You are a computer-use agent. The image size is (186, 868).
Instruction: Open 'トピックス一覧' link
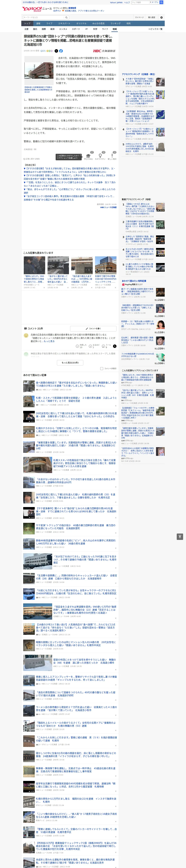(x=155, y=29)
